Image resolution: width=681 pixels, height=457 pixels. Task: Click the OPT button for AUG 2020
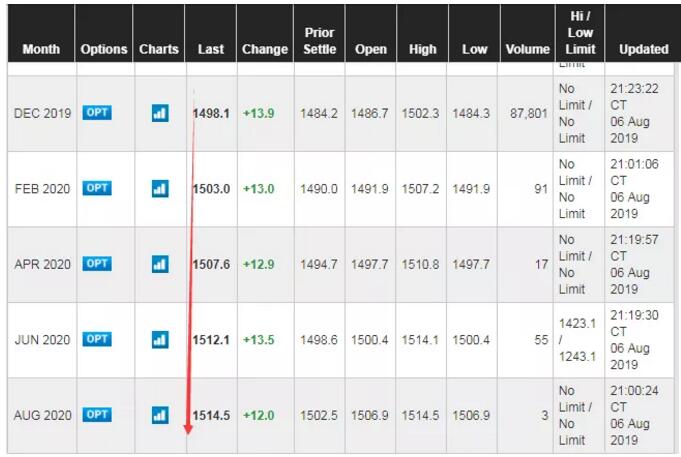(97, 414)
